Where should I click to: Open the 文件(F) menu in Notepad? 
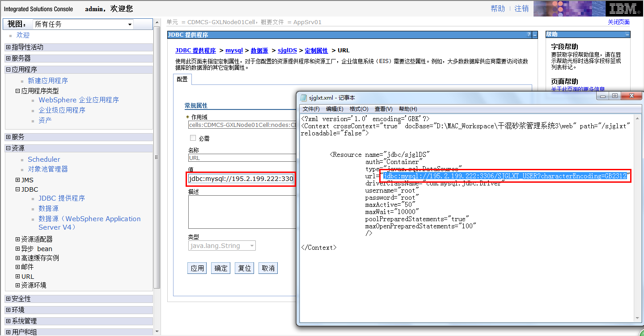click(311, 109)
